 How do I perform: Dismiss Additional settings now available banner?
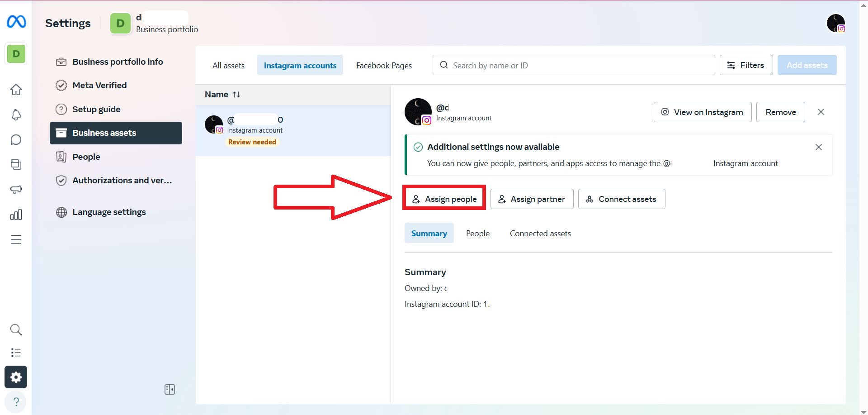[x=818, y=147]
